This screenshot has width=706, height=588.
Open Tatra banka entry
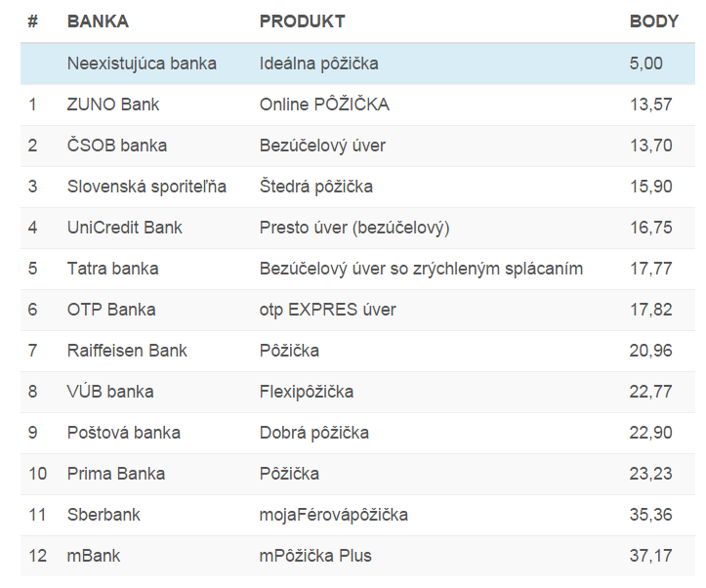tap(112, 269)
